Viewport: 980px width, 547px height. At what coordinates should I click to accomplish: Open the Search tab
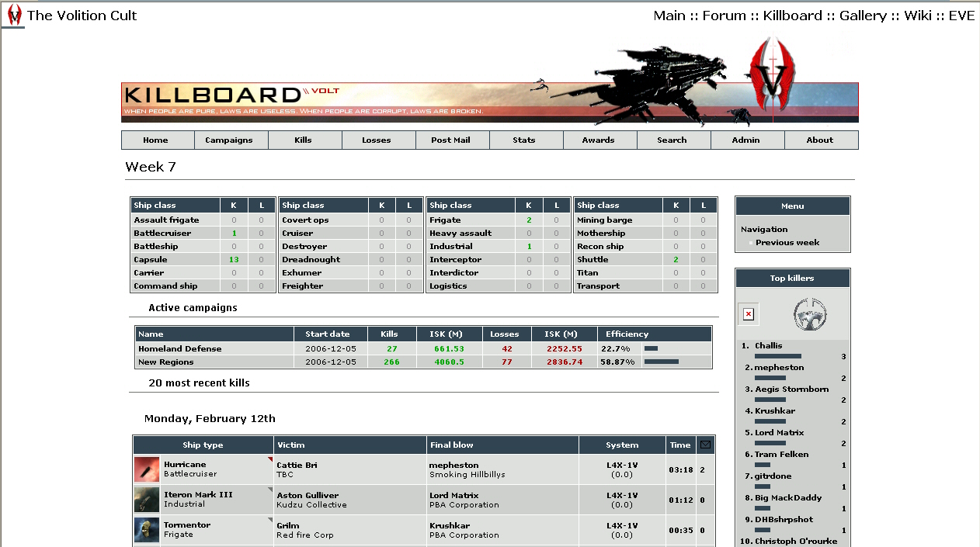tap(674, 140)
